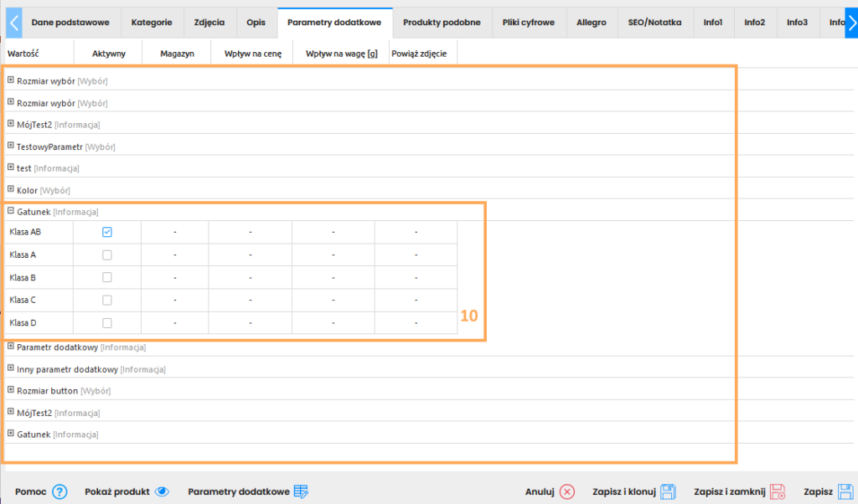The width and height of the screenshot is (858, 504).
Task: Expand the Rozmiar button [Wybór] row
Action: point(11,390)
